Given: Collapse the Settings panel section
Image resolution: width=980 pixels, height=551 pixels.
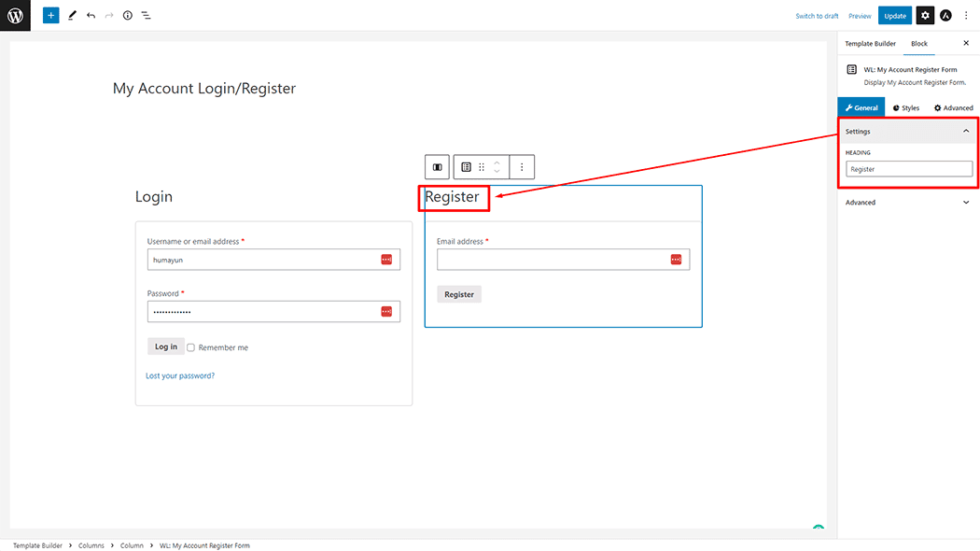Looking at the screenshot, I should (x=966, y=131).
